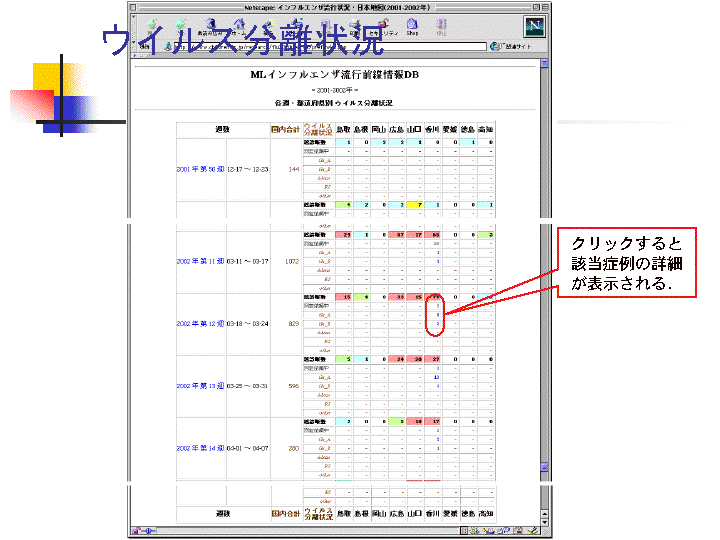The width and height of the screenshot is (720, 540).
Task: Open the 2002年 第13週 week link
Action: (x=200, y=386)
